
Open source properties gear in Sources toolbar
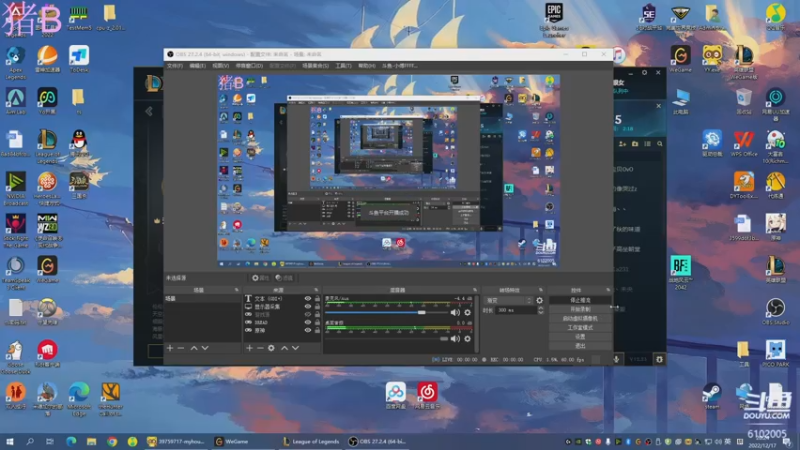point(271,348)
